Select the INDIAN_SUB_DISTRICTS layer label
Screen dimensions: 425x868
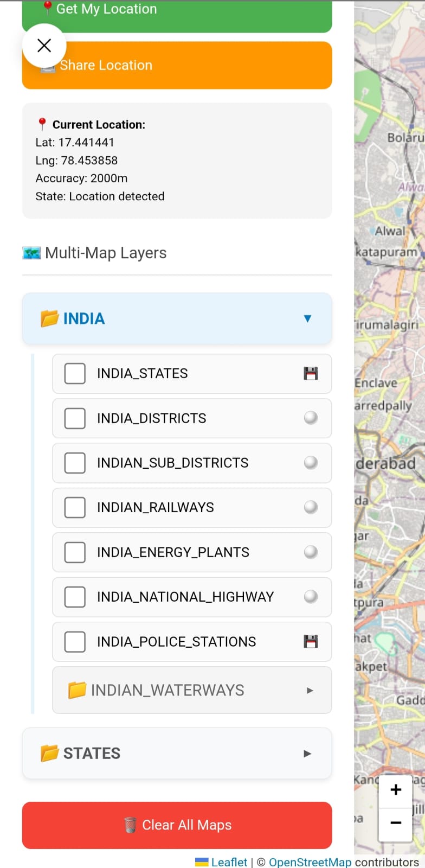click(173, 463)
